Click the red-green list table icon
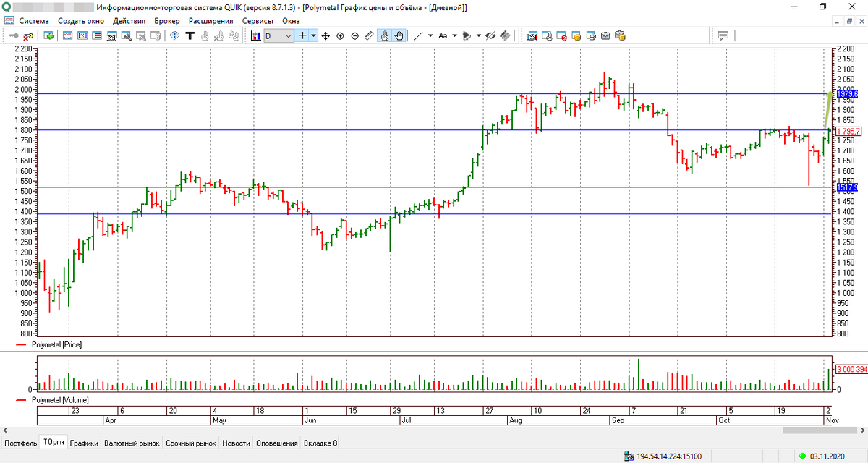This screenshot has height=463, width=868. click(x=96, y=35)
